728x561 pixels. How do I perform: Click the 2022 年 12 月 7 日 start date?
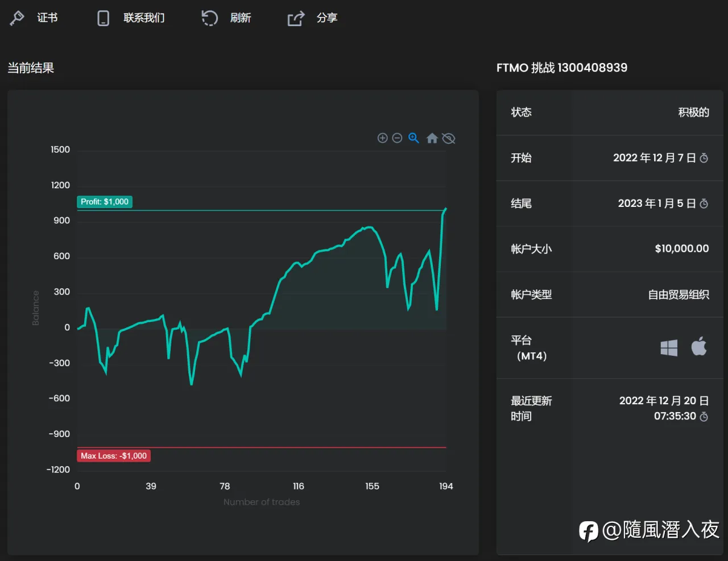tap(654, 158)
